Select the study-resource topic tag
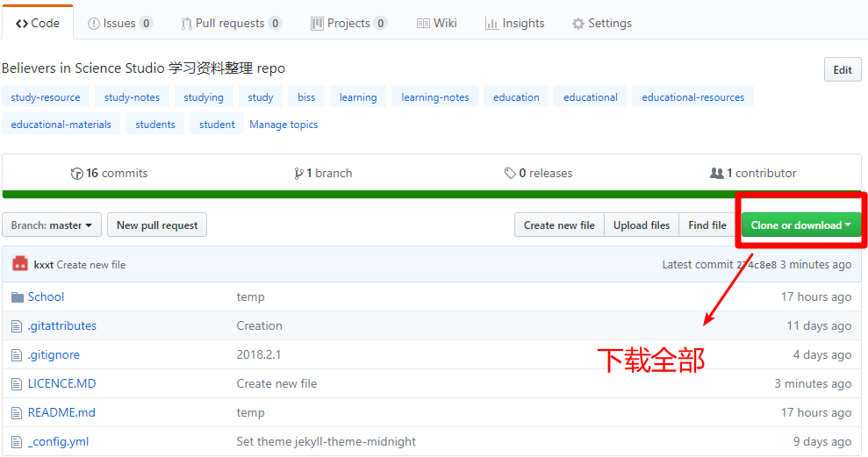 tap(46, 97)
